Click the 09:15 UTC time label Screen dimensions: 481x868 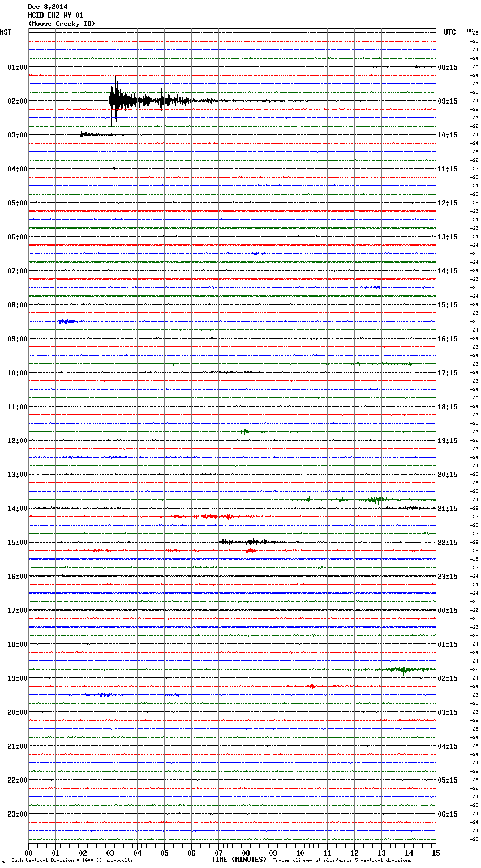(448, 101)
